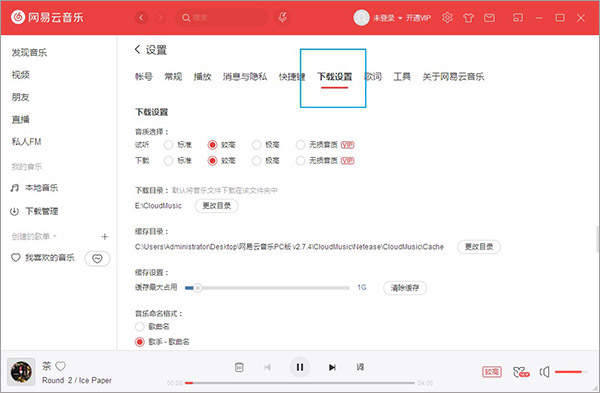Click the settings page vertical scrollbar

click(x=597, y=239)
